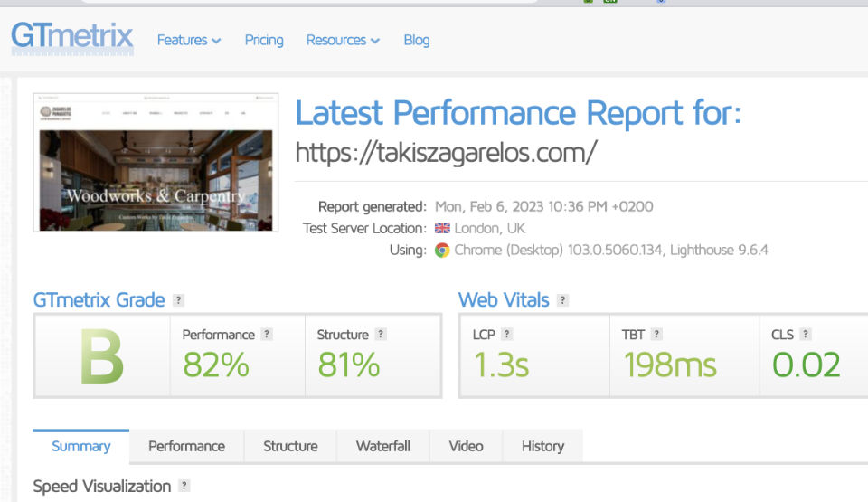Open the tested site screenshot thumbnail
The width and height of the screenshot is (868, 502).
[x=156, y=162]
